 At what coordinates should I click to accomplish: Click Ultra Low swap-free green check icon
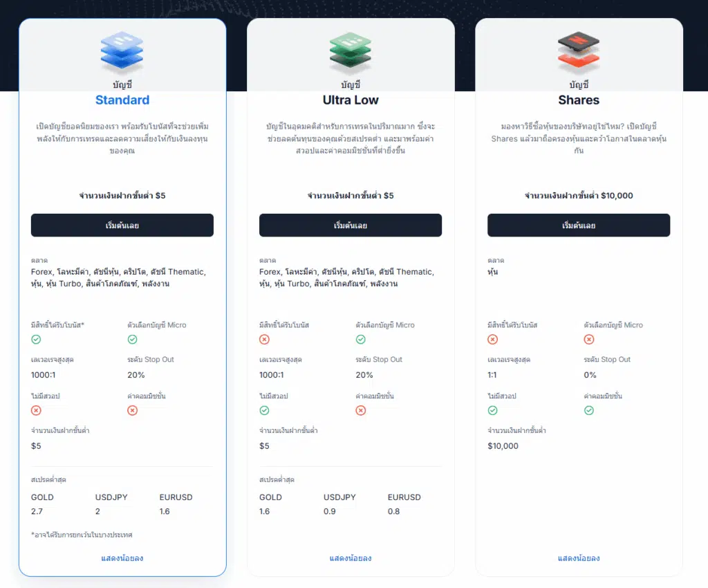pyautogui.click(x=265, y=410)
